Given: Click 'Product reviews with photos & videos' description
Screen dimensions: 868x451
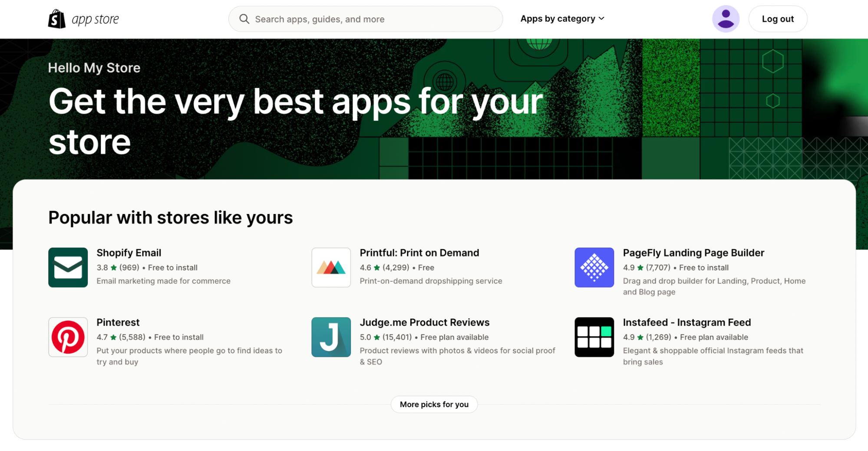Looking at the screenshot, I should point(457,356).
